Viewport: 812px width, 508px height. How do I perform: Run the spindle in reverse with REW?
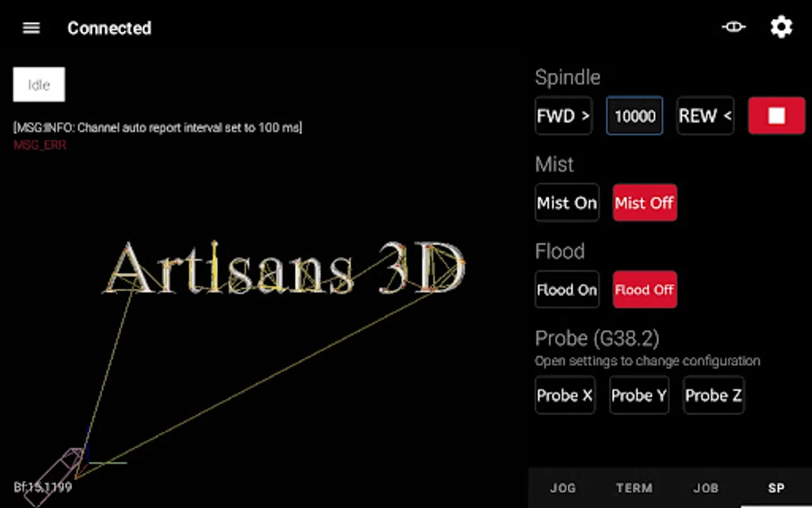[705, 116]
